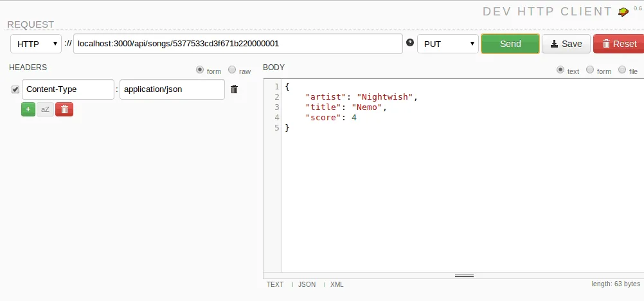Grab the body editor resize handle
Screen dimensions: 644x301
(463, 275)
